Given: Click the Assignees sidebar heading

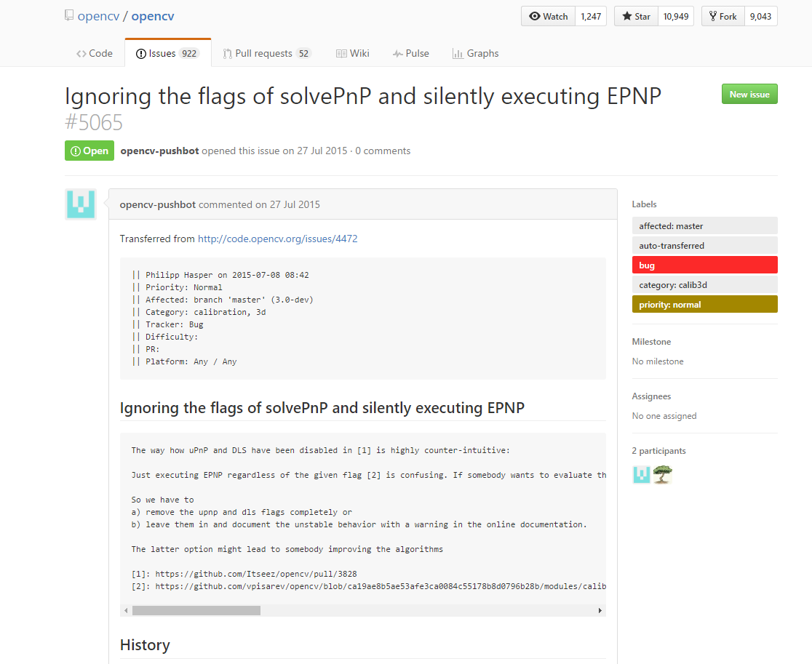Looking at the screenshot, I should [x=651, y=396].
